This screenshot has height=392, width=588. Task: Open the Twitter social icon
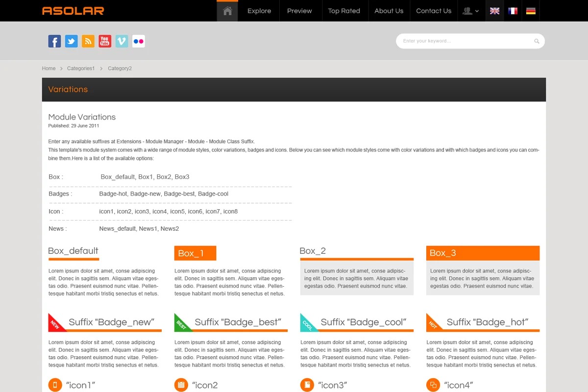click(x=72, y=41)
